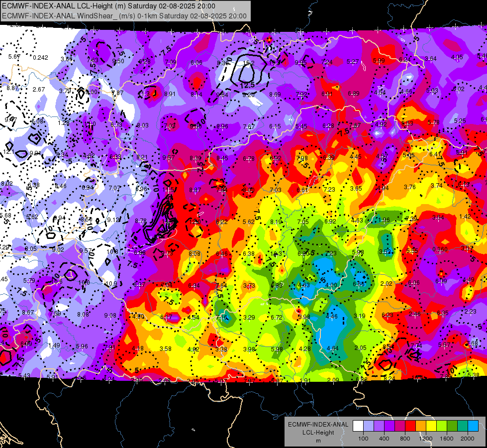The image size is (487, 448).
Task: Click the legend tick value 2000
Action: coord(468,439)
